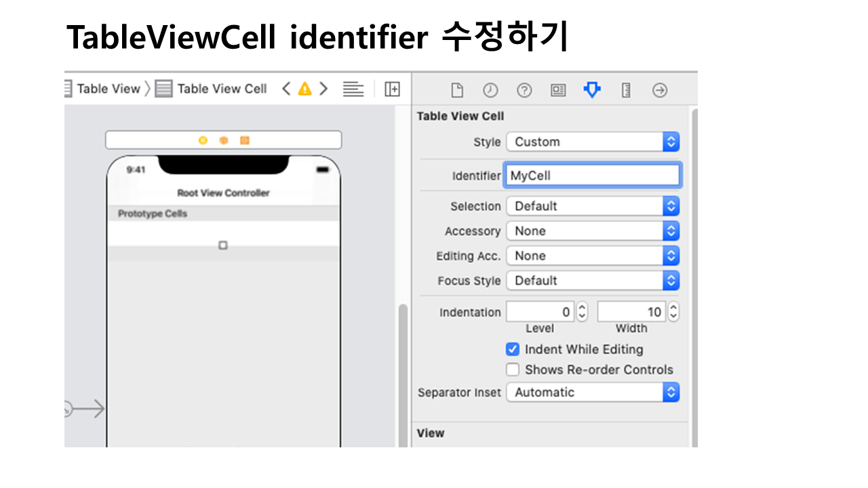Go to previous issue with left chevron
868x488 pixels.
(x=286, y=89)
